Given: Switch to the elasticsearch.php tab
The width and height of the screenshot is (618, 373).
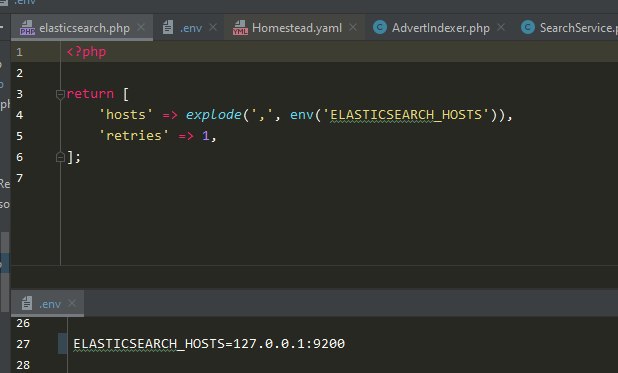Looking at the screenshot, I should click(82, 28).
